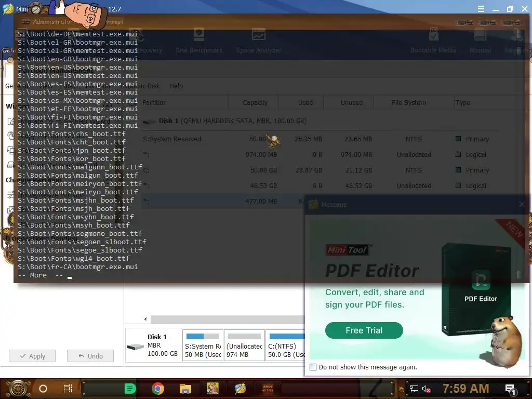The width and height of the screenshot is (532, 399).
Task: Open the steampunk Start button
Action: (18, 389)
